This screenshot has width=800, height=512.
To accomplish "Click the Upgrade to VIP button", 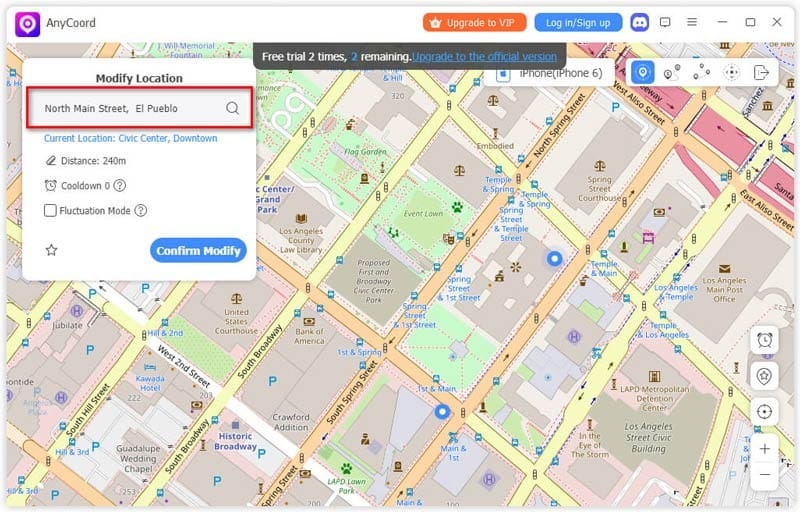I will click(x=475, y=22).
